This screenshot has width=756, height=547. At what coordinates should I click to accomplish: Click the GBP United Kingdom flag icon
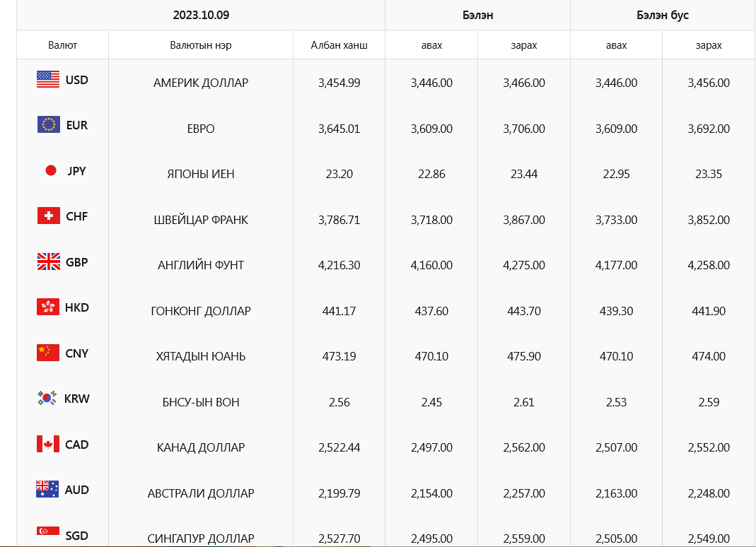click(x=48, y=261)
